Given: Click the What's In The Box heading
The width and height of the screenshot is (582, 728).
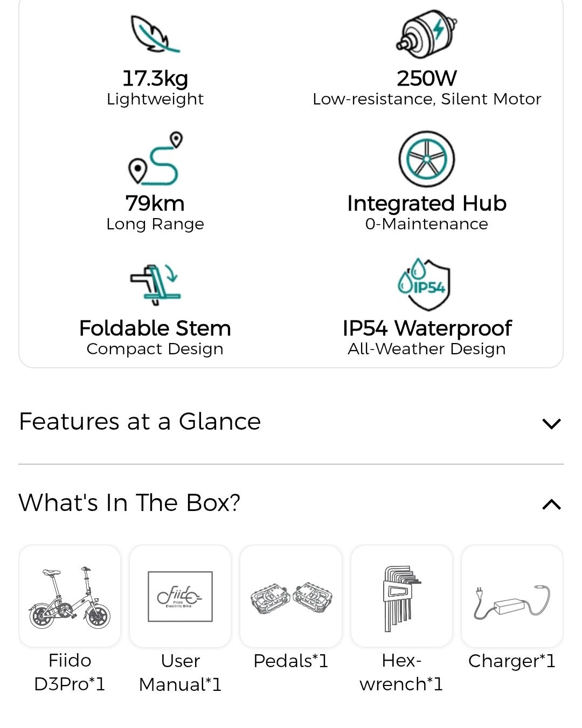Looking at the screenshot, I should [x=129, y=502].
